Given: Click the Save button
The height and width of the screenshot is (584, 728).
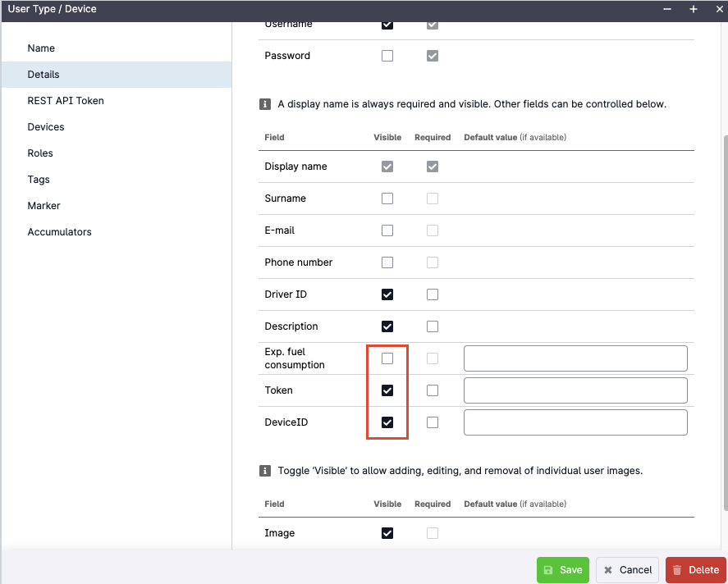Looking at the screenshot, I should pyautogui.click(x=563, y=569).
